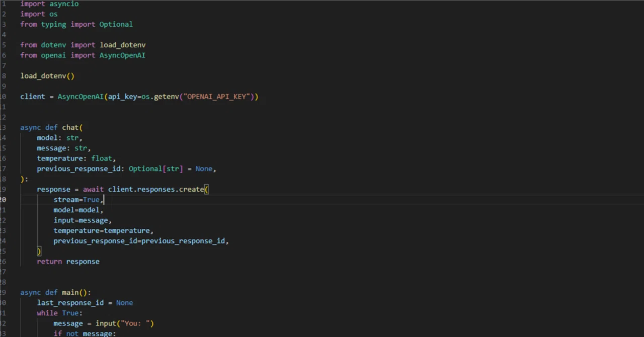Click Optional[str] in the chat signature
Viewport: 644px width, 337px height.
click(156, 168)
